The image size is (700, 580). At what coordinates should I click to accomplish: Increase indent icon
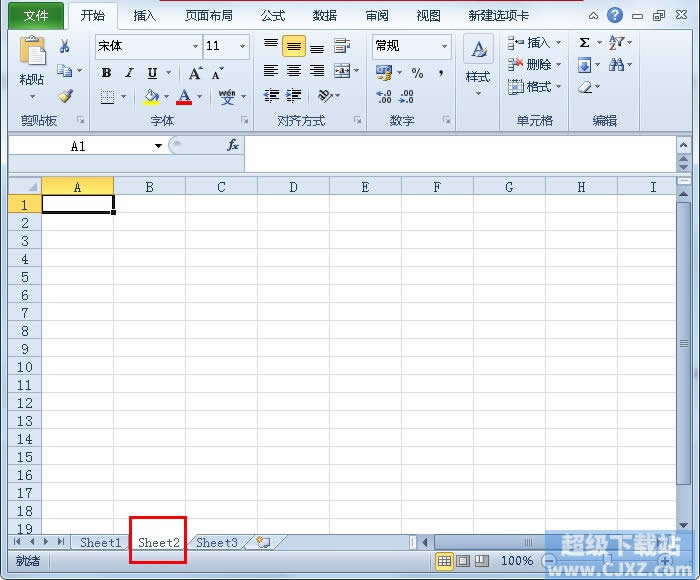[293, 96]
